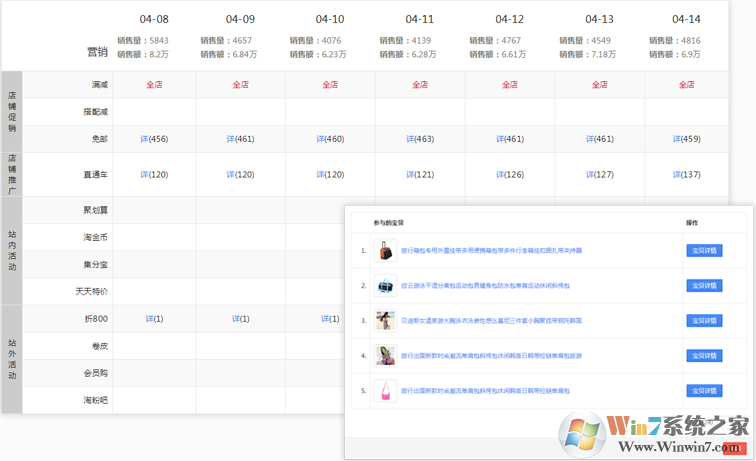
Task: Open 详(459) link under 04-14
Action: pyautogui.click(x=686, y=139)
